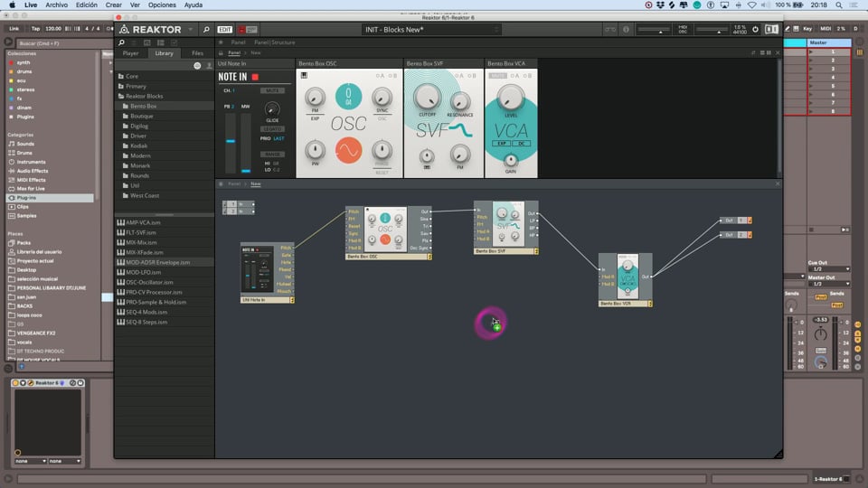Click the Reaktor search magnifier icon
Screen dimensions: 868x488
click(x=206, y=29)
